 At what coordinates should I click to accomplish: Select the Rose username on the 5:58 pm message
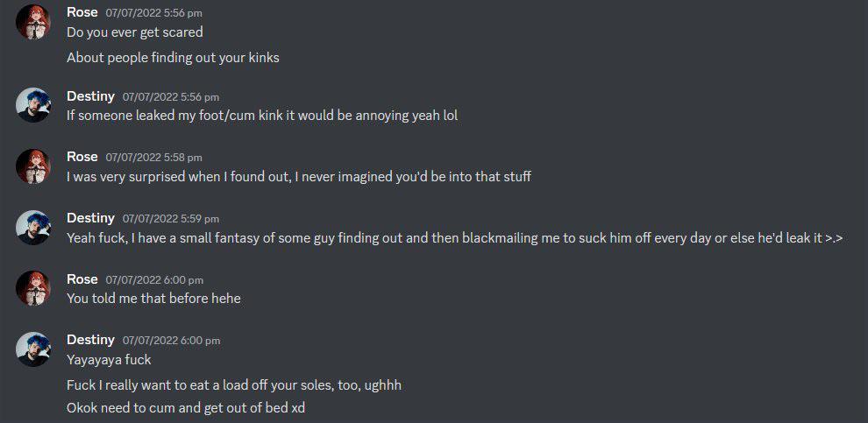click(82, 157)
